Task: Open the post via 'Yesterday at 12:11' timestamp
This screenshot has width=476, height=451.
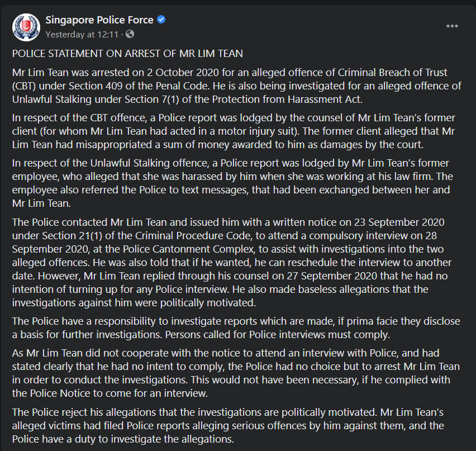Action: tap(82, 34)
